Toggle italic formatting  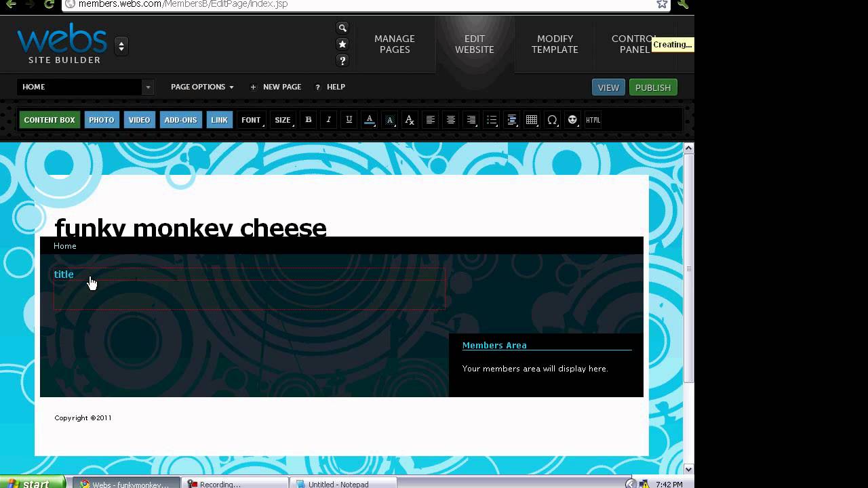(329, 120)
